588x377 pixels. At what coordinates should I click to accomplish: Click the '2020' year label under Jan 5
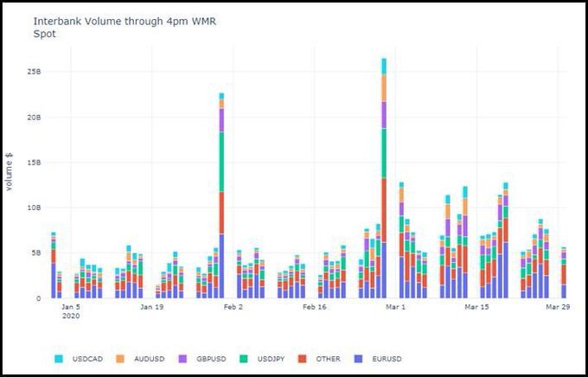click(71, 316)
